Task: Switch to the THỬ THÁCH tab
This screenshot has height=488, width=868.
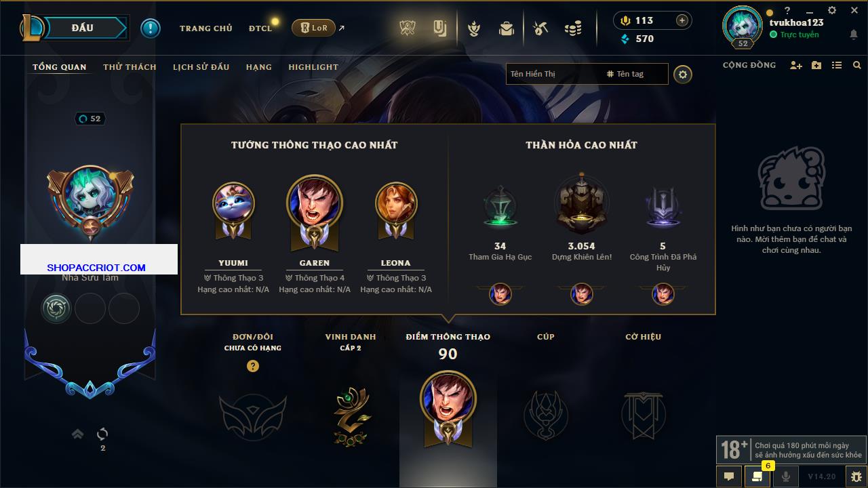Action: click(130, 67)
